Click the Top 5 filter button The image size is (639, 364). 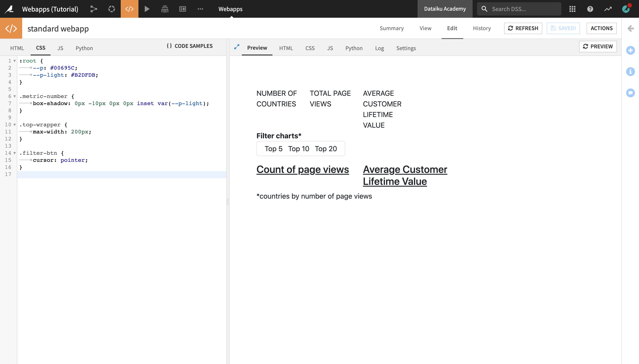point(274,149)
